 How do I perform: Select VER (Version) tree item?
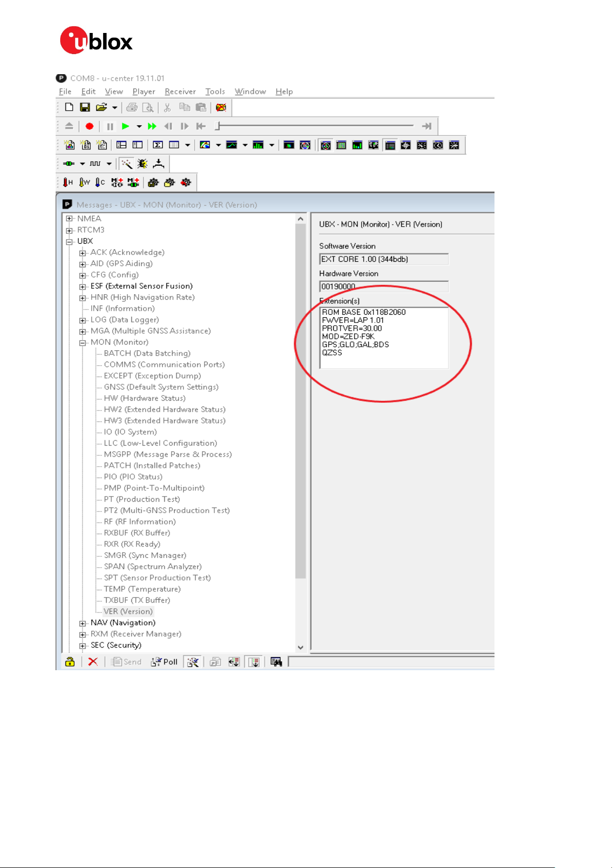[x=128, y=611]
